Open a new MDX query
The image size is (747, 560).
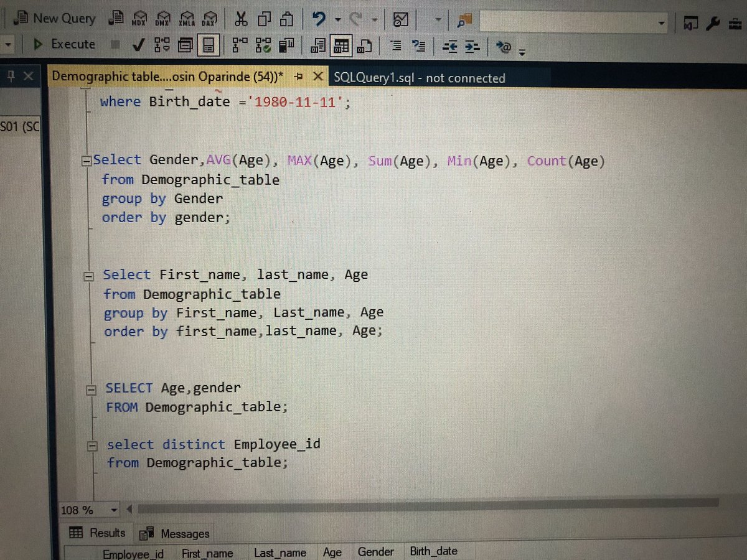pos(141,19)
